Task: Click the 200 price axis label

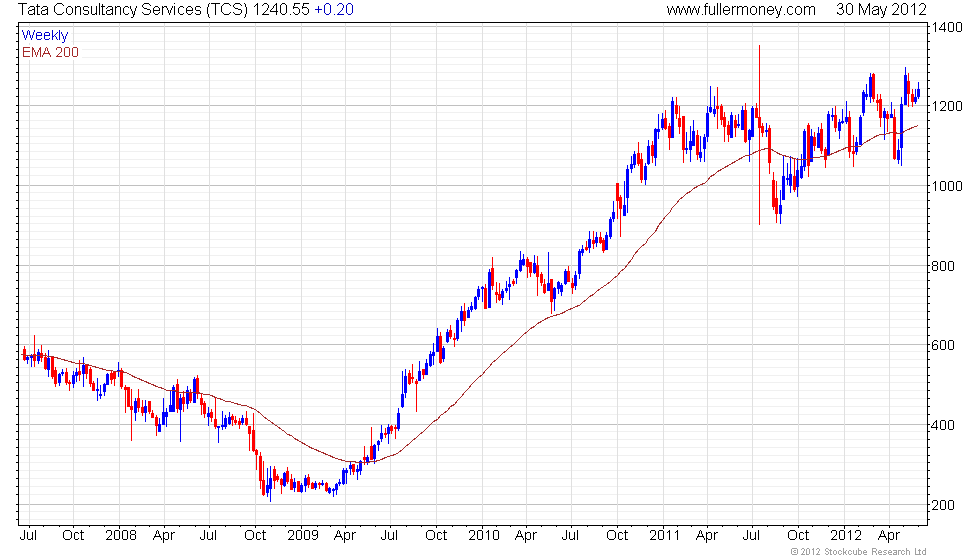Action: click(x=943, y=505)
